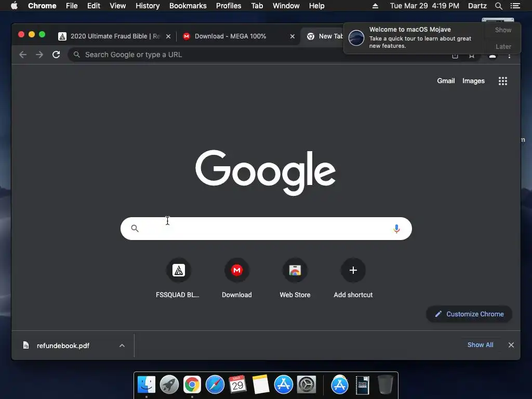
Task: Click the Chrome icon in the Dock
Action: pos(192,385)
